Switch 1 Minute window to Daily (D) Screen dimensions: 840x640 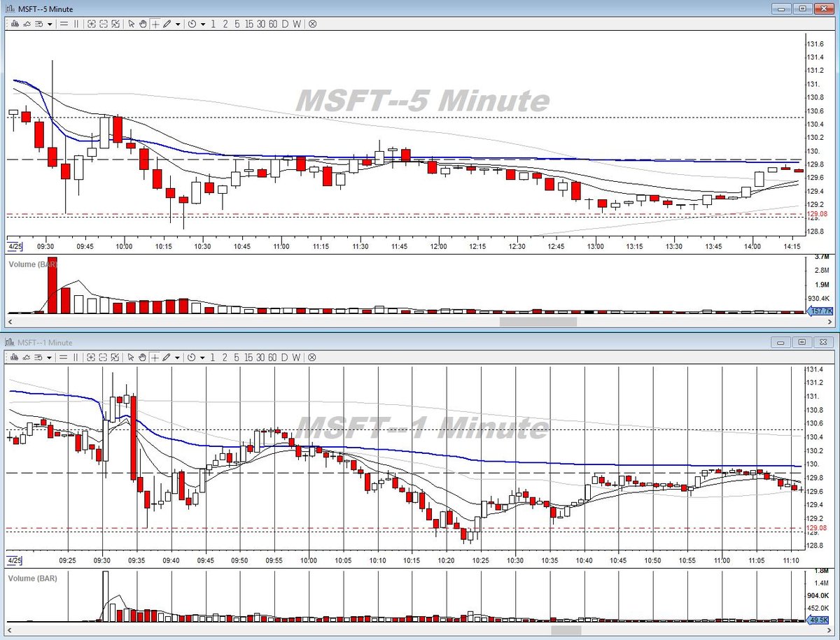pos(285,357)
